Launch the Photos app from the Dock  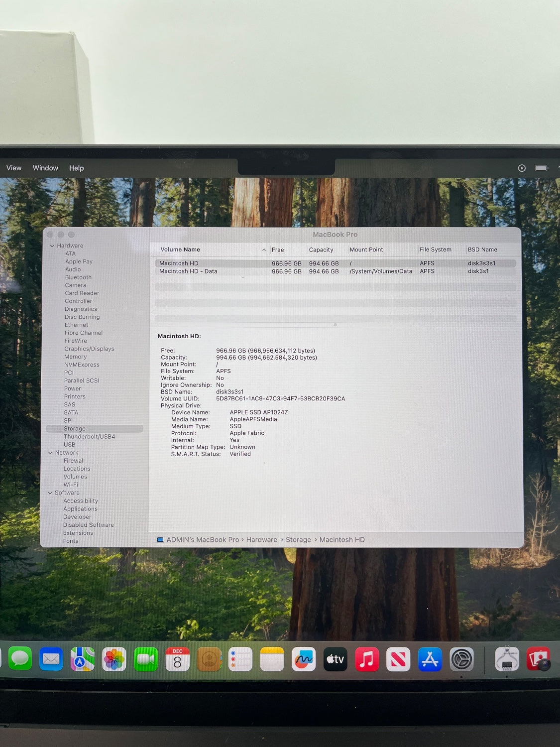[113, 659]
